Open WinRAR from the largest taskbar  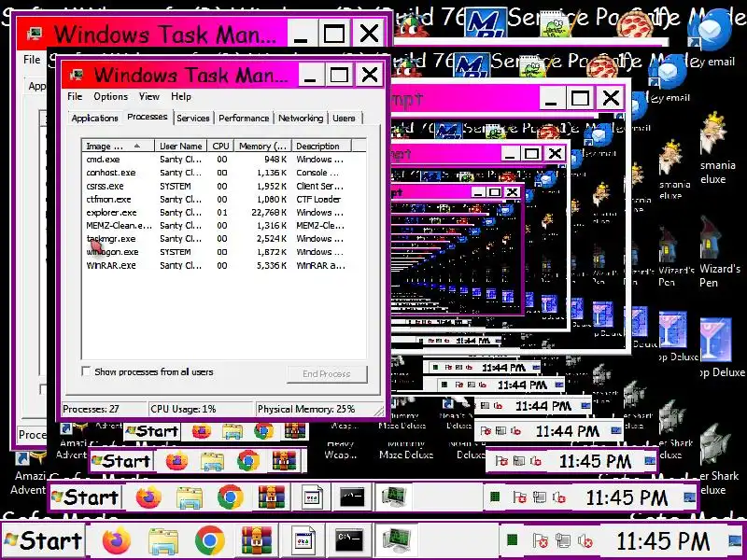(x=256, y=541)
